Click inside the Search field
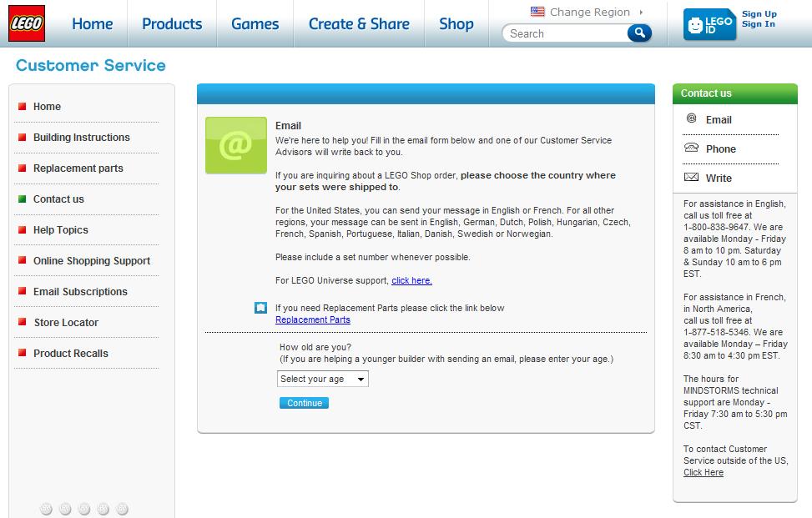The image size is (812, 518). (x=566, y=33)
